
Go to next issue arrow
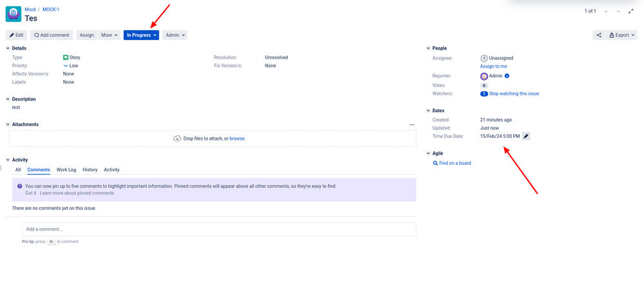[618, 12]
